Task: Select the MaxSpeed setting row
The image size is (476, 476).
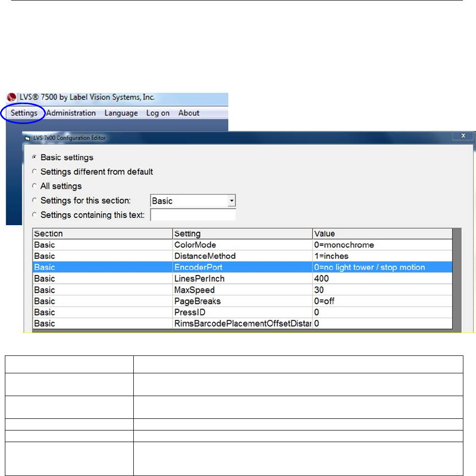Action: (x=242, y=290)
